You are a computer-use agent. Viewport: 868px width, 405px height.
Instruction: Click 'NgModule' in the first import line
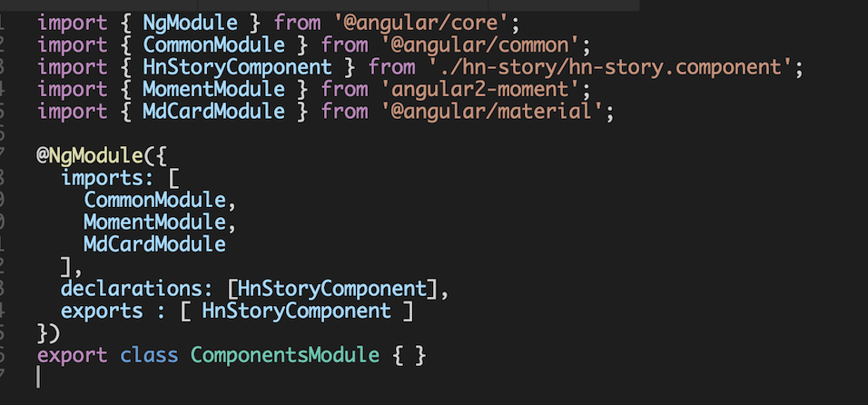click(x=190, y=20)
